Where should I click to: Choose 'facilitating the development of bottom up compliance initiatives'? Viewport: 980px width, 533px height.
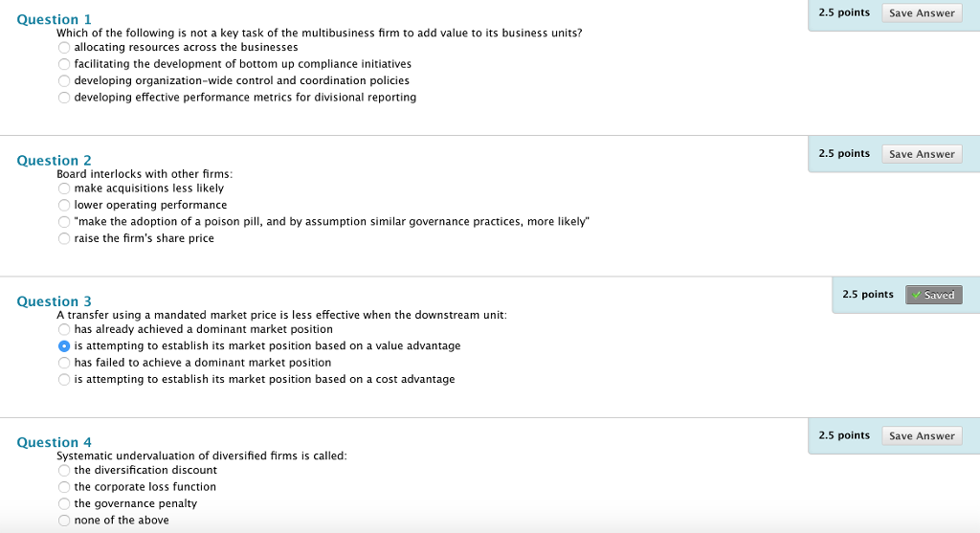pyautogui.click(x=64, y=64)
